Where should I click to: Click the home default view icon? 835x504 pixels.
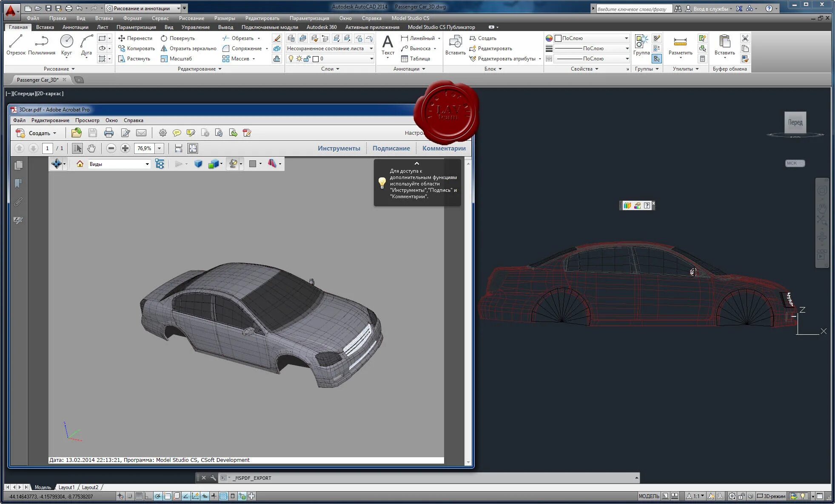(x=80, y=164)
